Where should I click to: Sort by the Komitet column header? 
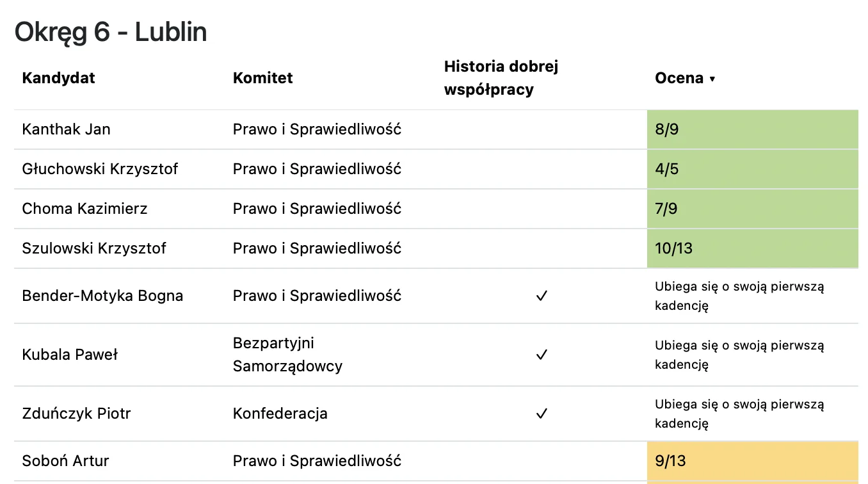point(262,78)
